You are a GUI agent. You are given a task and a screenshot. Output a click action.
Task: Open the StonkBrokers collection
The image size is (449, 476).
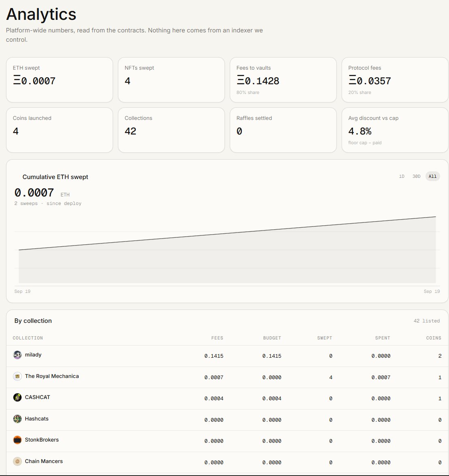(x=227, y=441)
